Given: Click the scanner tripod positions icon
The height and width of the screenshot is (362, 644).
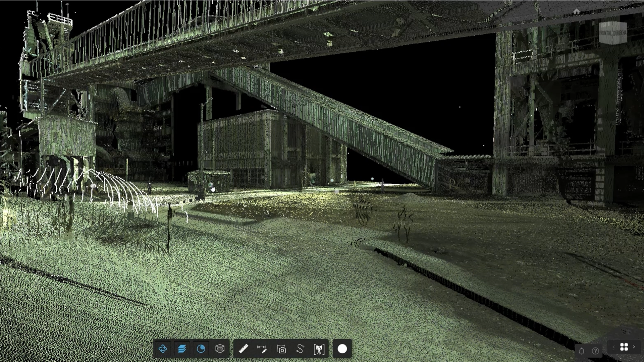Looking at the screenshot, I should pos(319,349).
